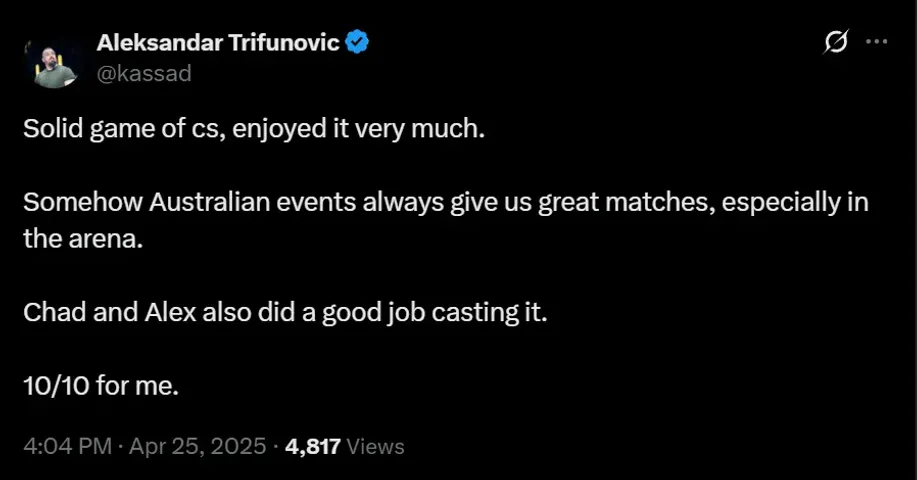The height and width of the screenshot is (480, 917).
Task: Visit the Aleksandar Trifunovic display name link
Action: [218, 42]
